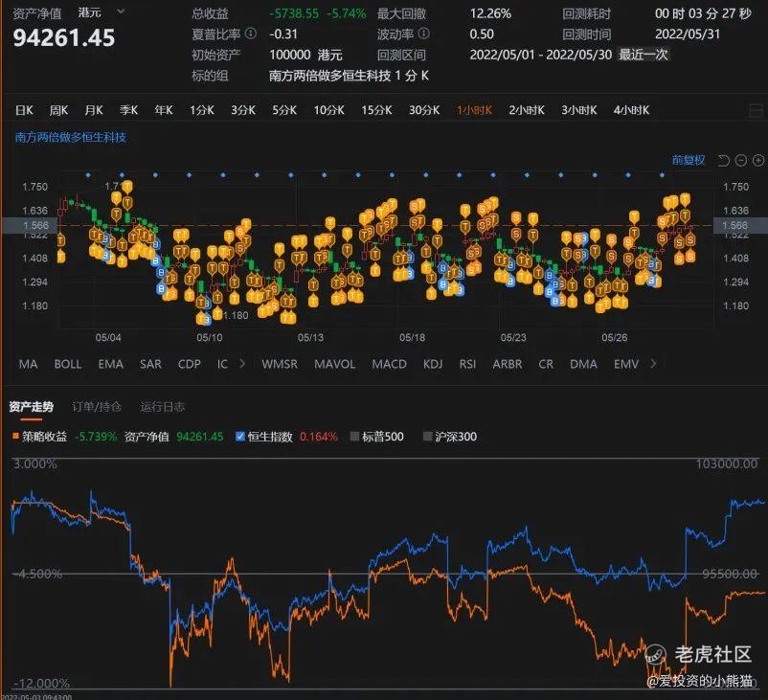
Task: Select the RSI indicator
Action: click(x=467, y=364)
